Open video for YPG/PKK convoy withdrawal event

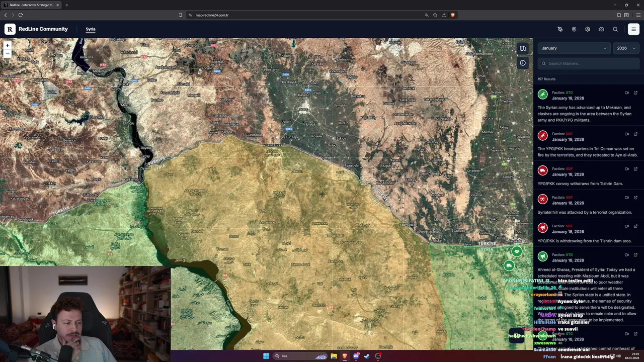coord(627,169)
